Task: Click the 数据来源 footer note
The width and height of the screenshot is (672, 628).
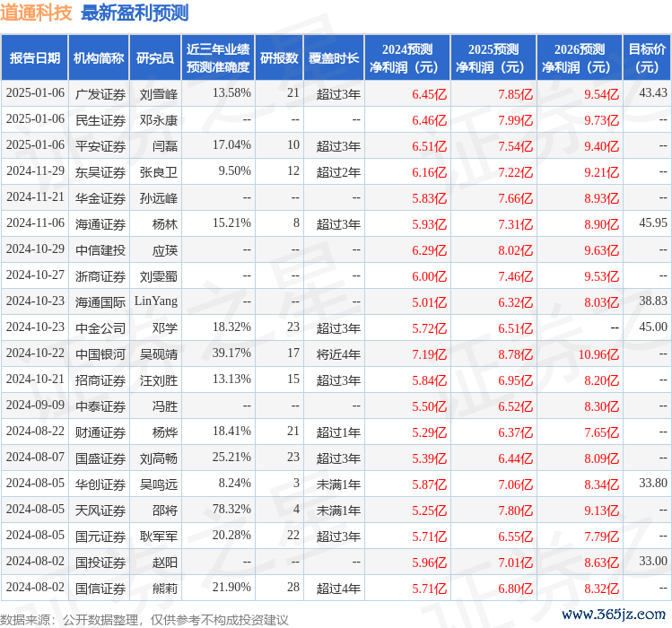Action: point(144,620)
